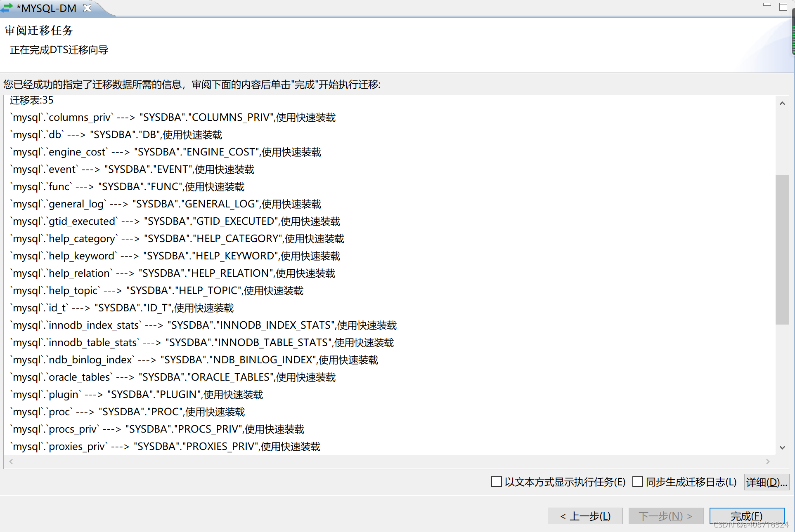Viewport: 795px width, 532px height.
Task: Click the 审阅迁移任务 heading
Action: 39,31
